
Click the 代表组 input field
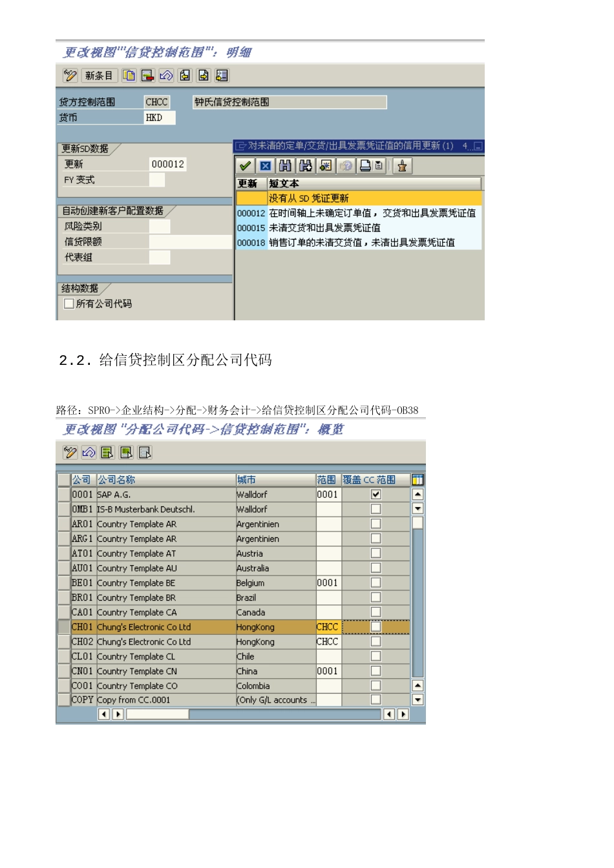(160, 257)
